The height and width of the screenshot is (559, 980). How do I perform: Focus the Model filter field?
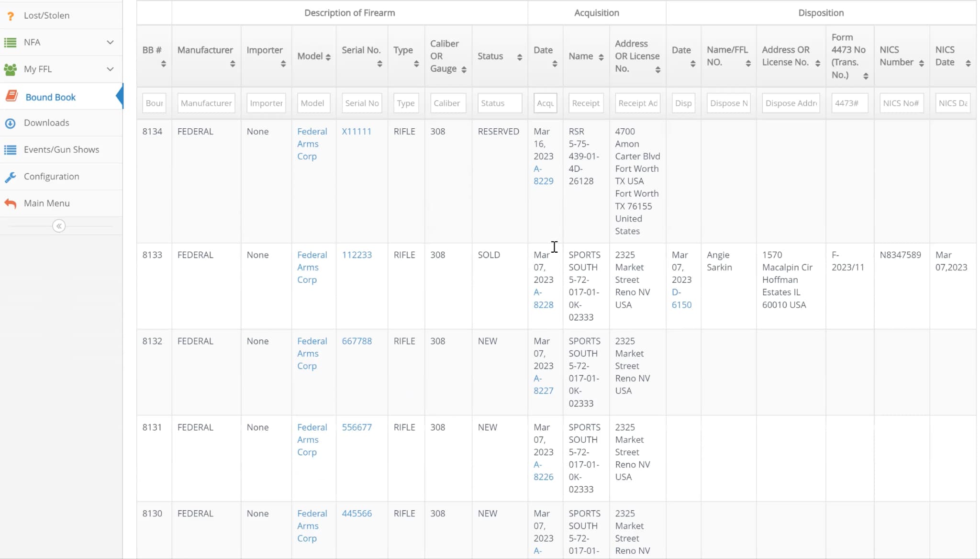[x=313, y=103]
